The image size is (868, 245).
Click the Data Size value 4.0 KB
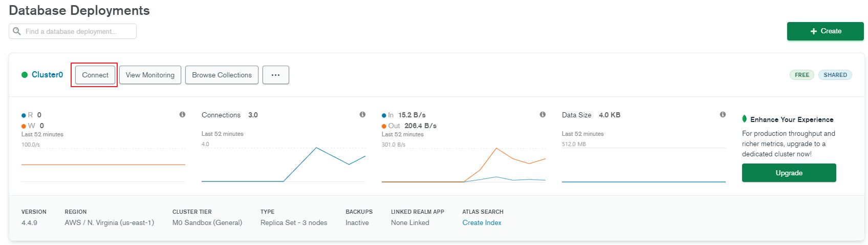point(610,115)
